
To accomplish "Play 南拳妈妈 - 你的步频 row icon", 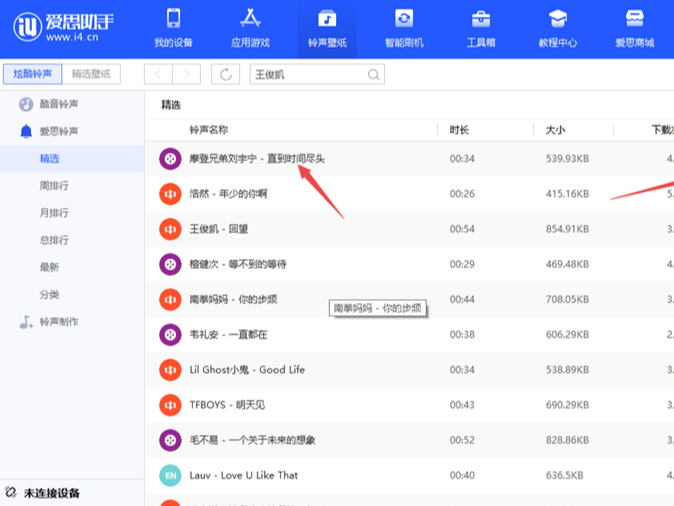I will click(170, 299).
